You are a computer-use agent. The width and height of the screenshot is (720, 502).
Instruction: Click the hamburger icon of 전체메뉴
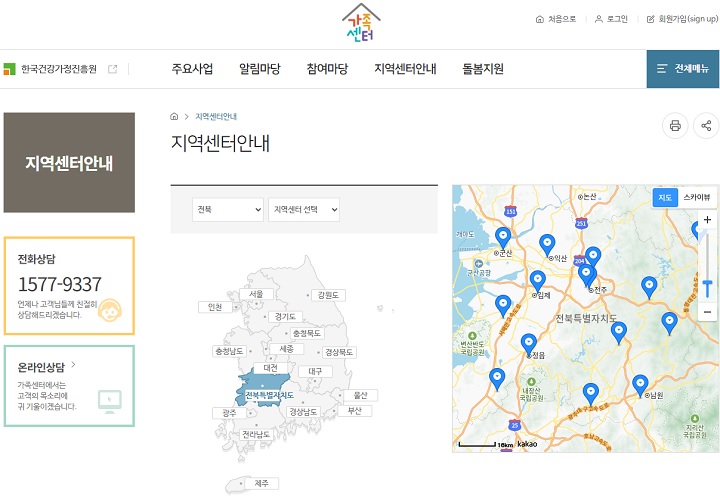pyautogui.click(x=661, y=69)
